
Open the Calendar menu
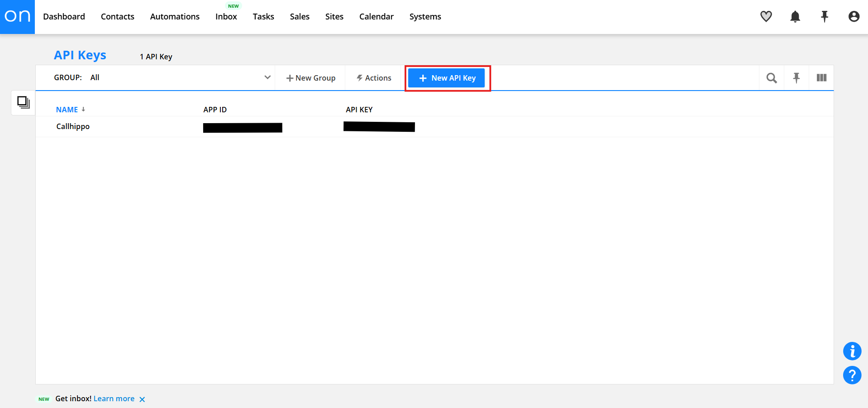tap(377, 17)
